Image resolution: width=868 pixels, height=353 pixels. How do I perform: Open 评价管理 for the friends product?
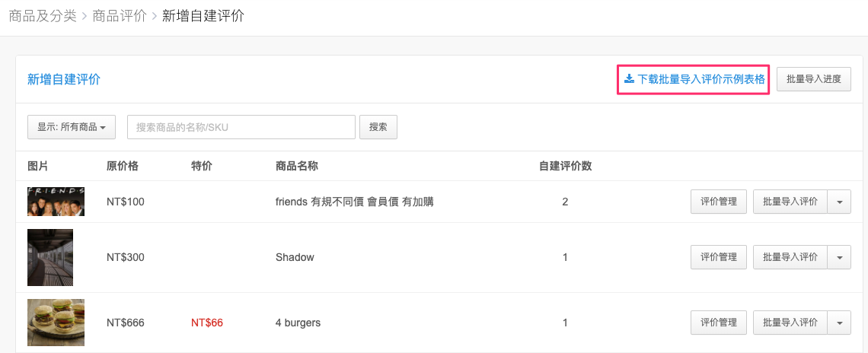click(x=719, y=202)
